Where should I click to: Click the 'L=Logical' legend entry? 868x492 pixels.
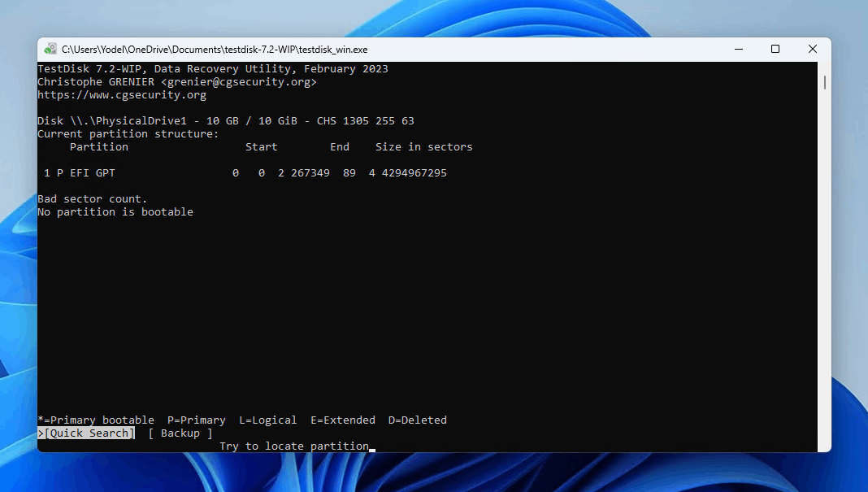point(268,420)
